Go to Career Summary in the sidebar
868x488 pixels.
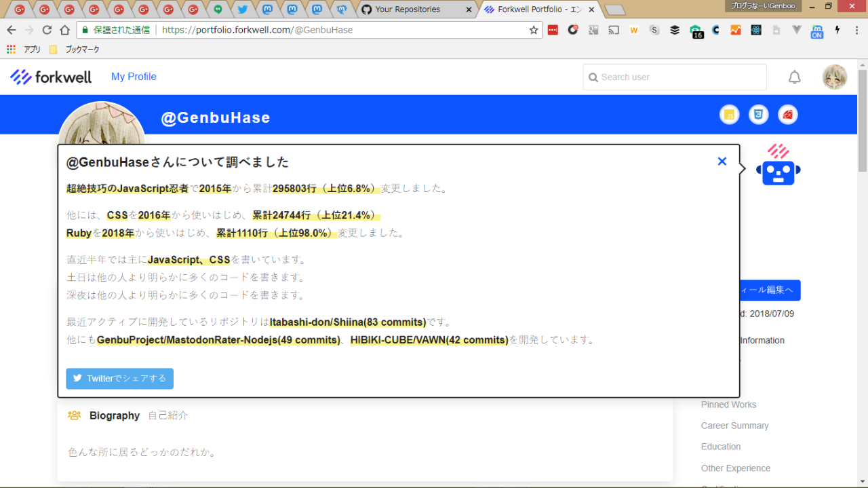(x=734, y=426)
